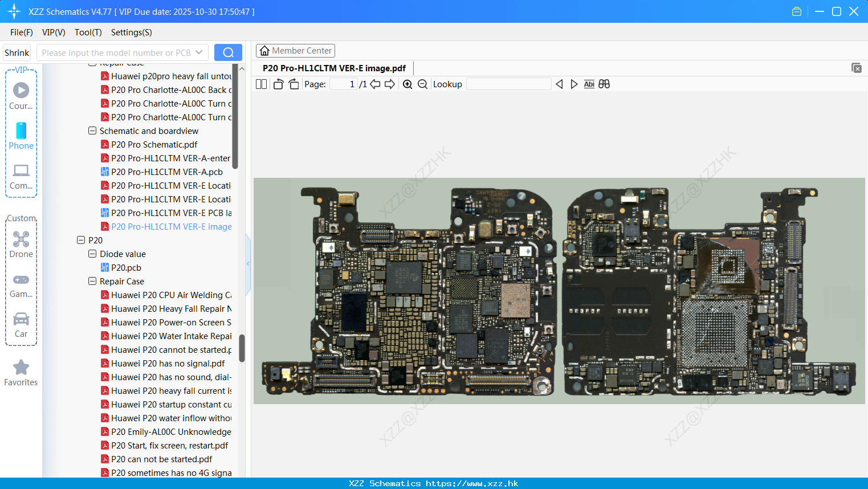Open Huawei P20 Water Intake Repair file
This screenshot has width=868, height=489.
[166, 336]
